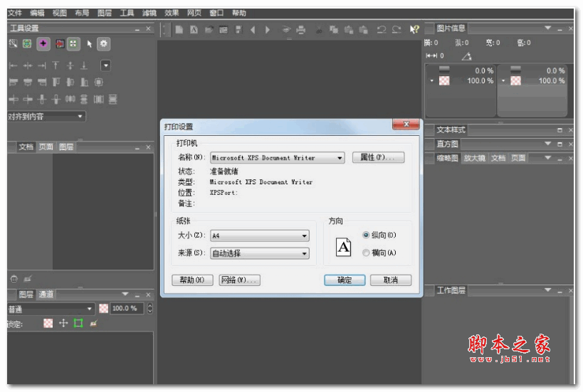The image size is (583, 392).
Task: Switch to the 通道 tab
Action: click(46, 295)
